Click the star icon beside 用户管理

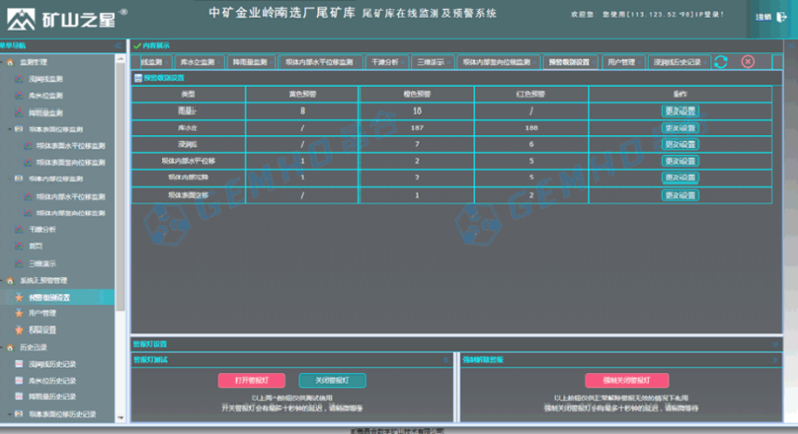tap(18, 313)
